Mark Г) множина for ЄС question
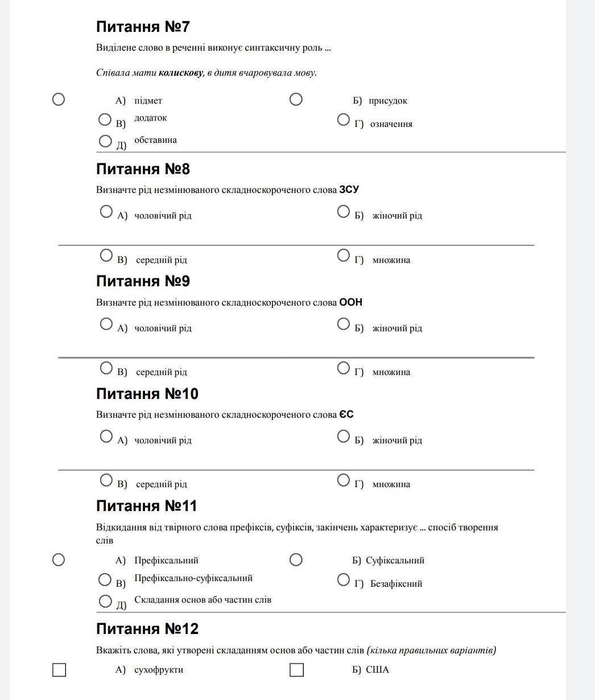The height and width of the screenshot is (700, 595). coord(344,480)
